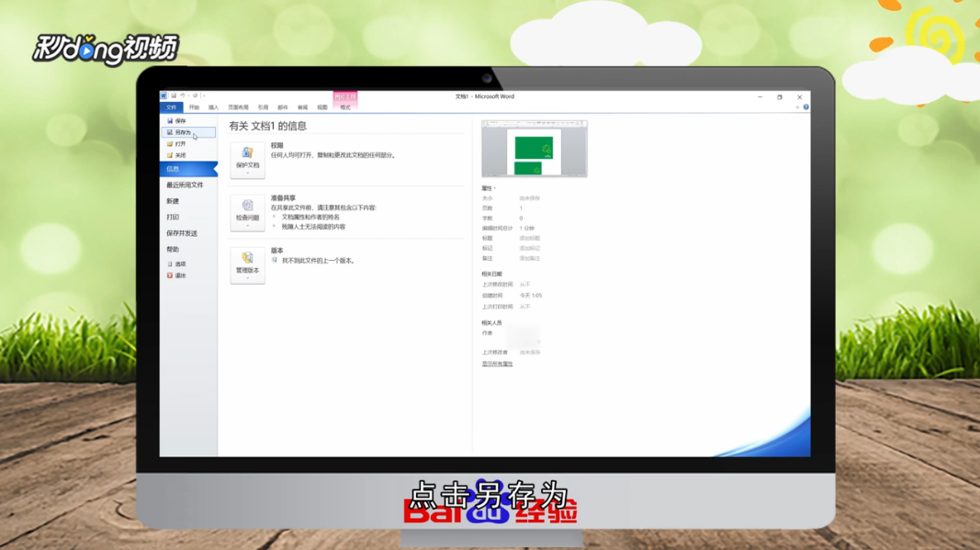Screen dimensions: 980x550
Task: Click the blurred author name field
Action: [x=524, y=336]
